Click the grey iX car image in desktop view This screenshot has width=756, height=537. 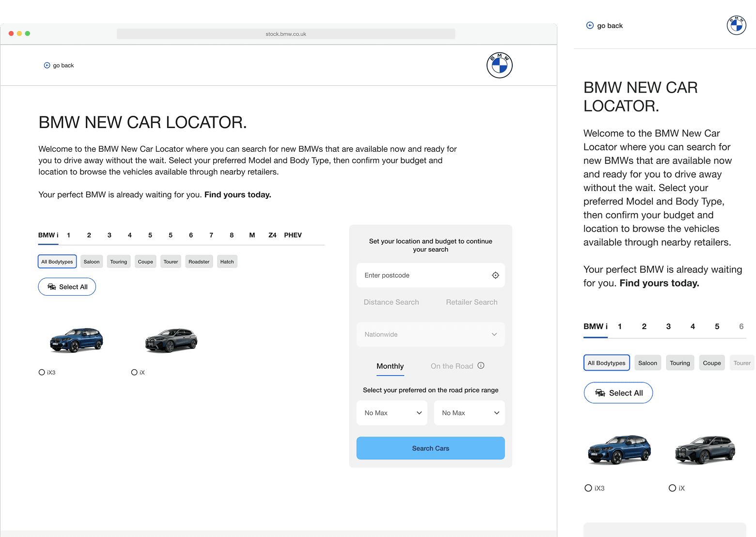pyautogui.click(x=172, y=340)
